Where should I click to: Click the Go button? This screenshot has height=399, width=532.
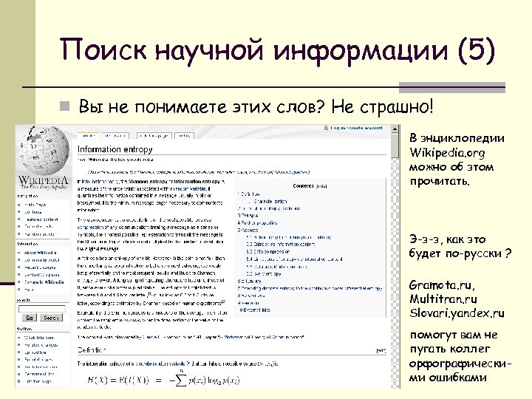coord(30,318)
